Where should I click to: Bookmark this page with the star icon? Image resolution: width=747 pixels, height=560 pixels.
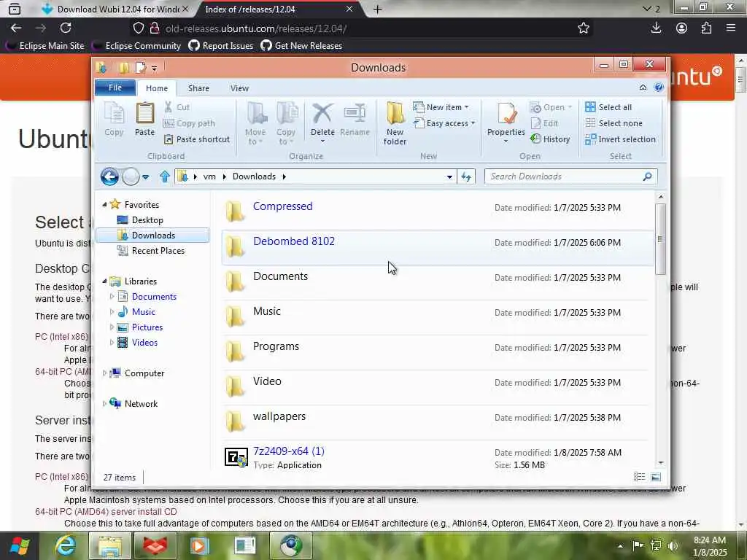[x=583, y=28]
